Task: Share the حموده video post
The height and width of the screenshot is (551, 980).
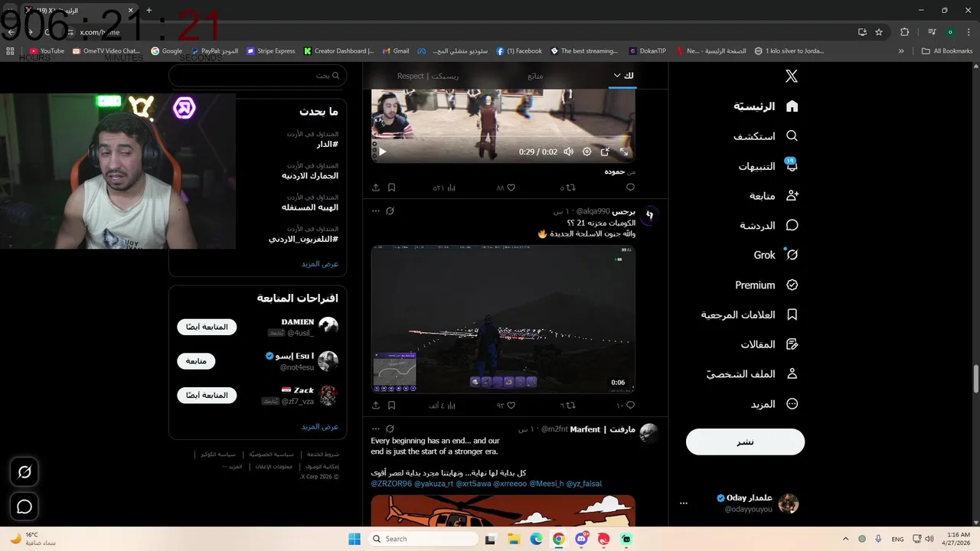Action: [x=376, y=187]
